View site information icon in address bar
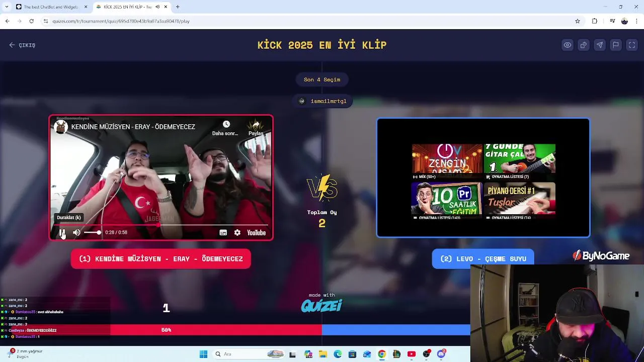This screenshot has height=362, width=644. coord(46,21)
